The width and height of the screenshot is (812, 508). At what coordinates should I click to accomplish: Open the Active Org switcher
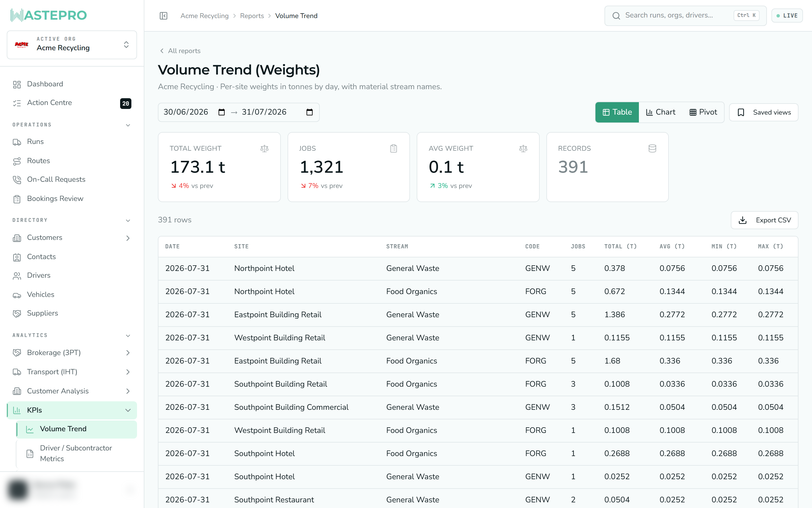(72, 45)
